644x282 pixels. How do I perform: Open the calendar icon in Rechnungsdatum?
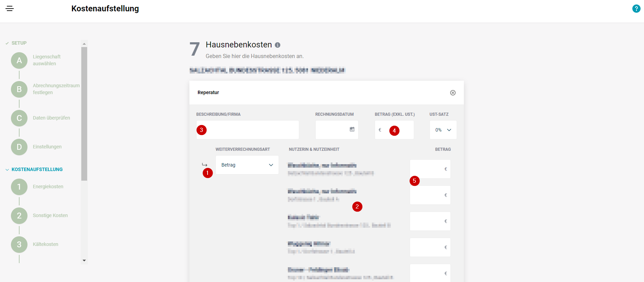coord(352,129)
